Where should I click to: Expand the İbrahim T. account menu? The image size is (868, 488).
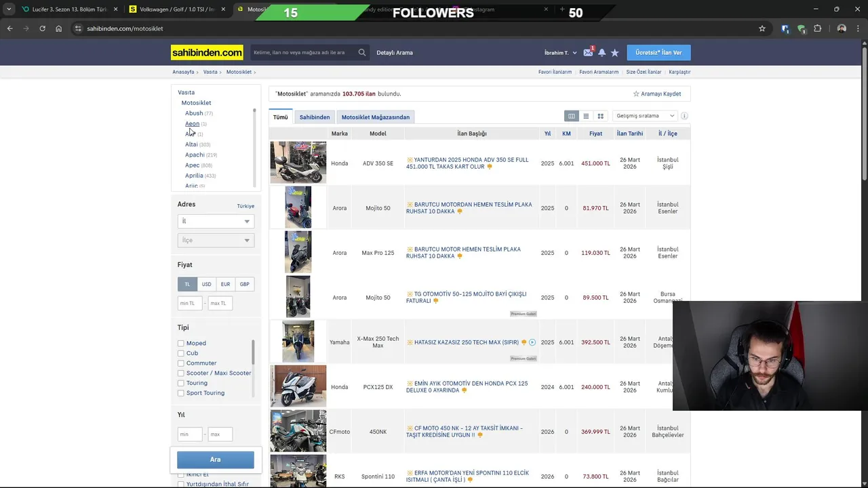(560, 53)
